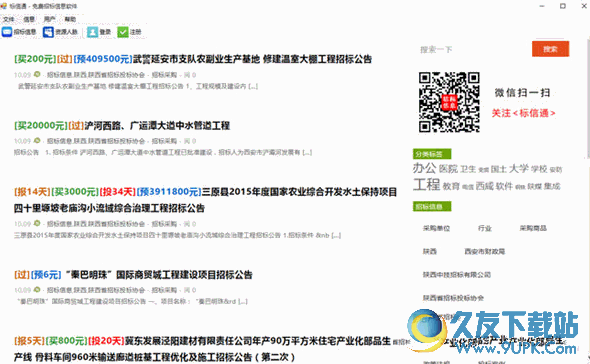Select the 软件 category tag
The image size is (590, 364).
[x=504, y=186]
